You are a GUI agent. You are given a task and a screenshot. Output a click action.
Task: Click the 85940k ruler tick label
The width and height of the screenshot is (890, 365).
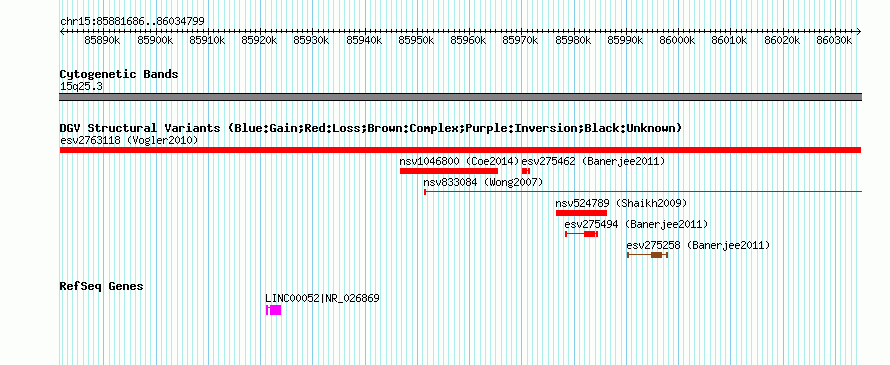pyautogui.click(x=364, y=40)
